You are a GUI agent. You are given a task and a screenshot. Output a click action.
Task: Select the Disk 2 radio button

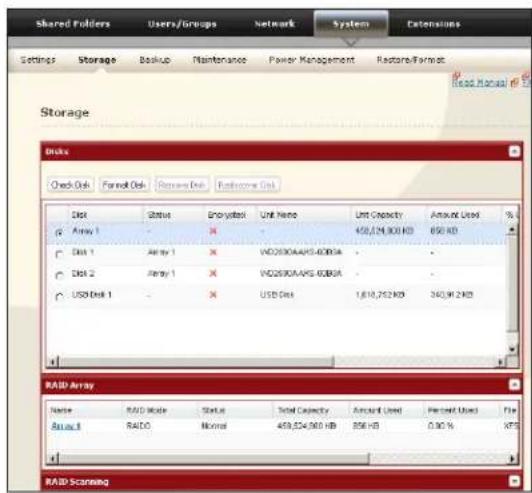click(59, 275)
